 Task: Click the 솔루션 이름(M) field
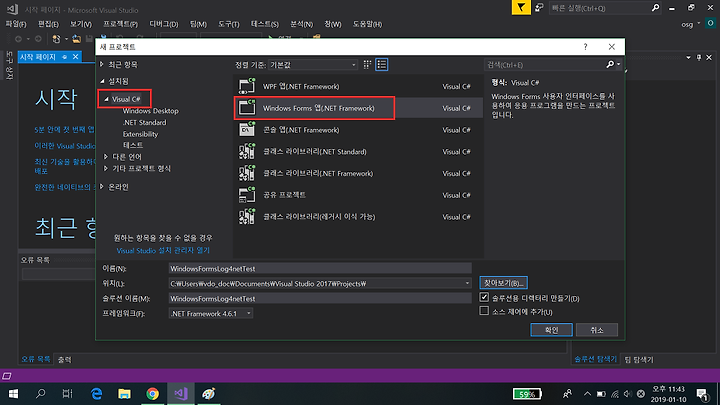click(320, 298)
